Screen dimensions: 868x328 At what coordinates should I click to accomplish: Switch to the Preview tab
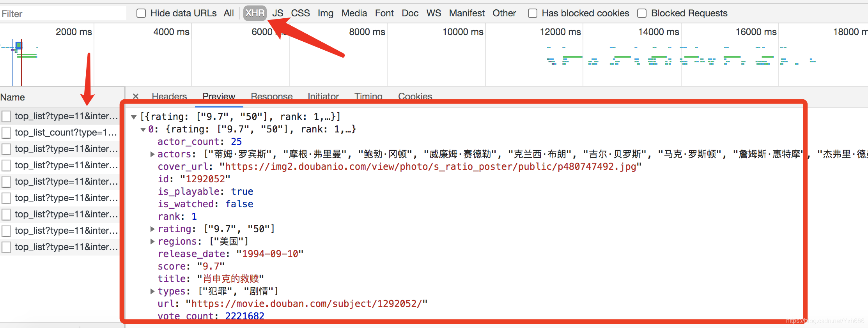[x=219, y=96]
